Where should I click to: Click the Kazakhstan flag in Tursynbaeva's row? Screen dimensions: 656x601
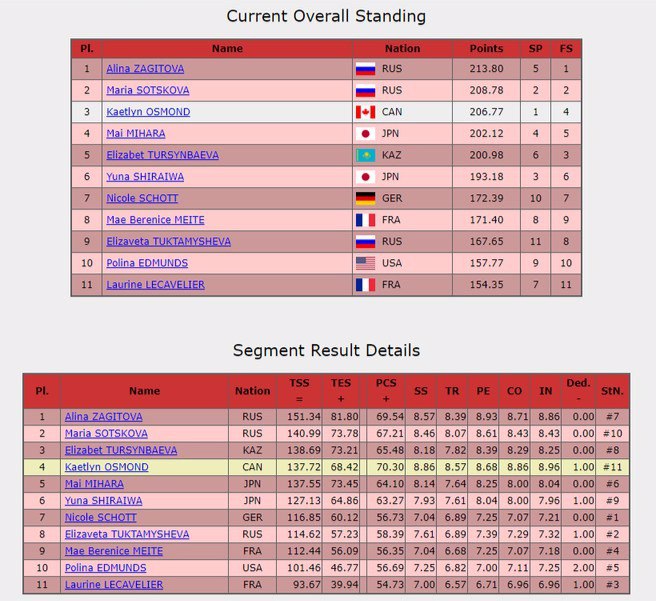point(365,156)
